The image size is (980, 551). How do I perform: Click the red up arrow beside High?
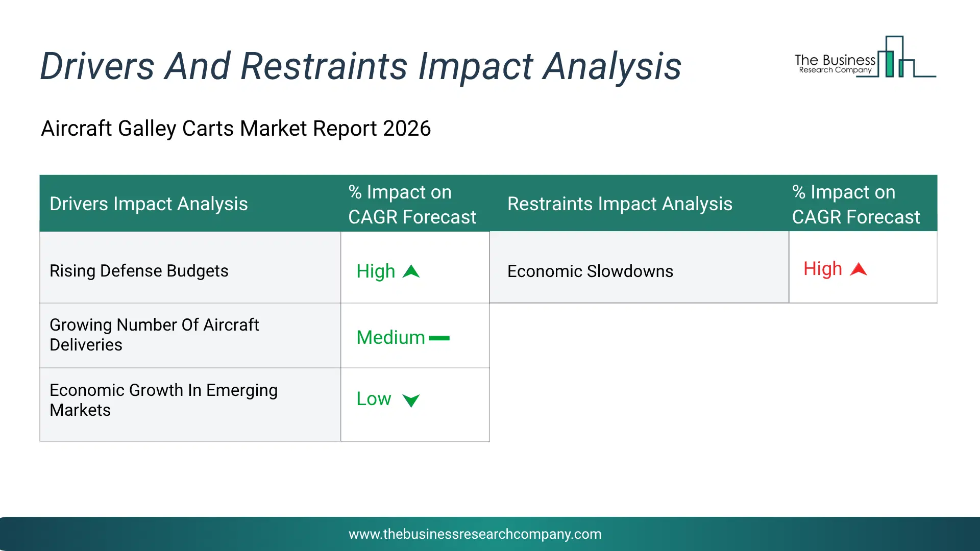click(x=859, y=269)
